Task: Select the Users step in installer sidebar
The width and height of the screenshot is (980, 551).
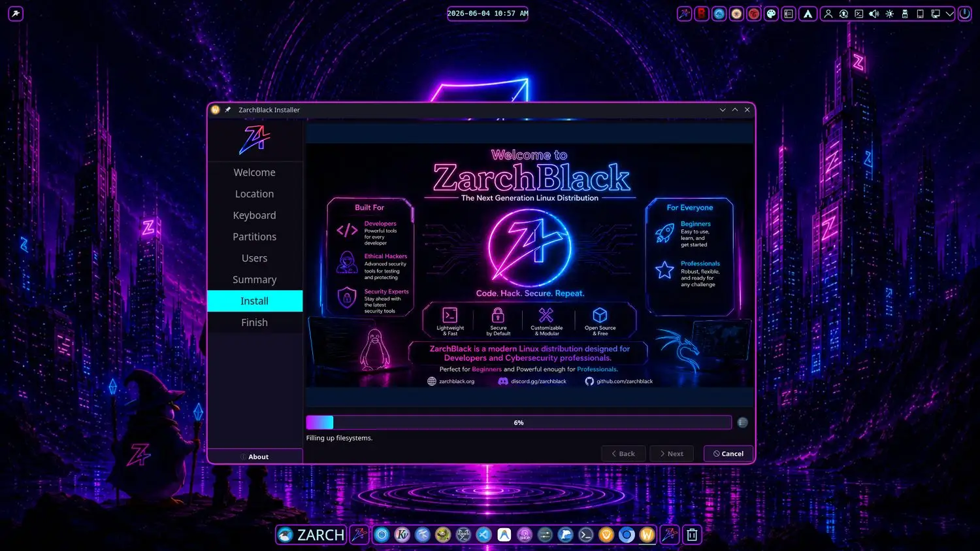Action: click(255, 258)
